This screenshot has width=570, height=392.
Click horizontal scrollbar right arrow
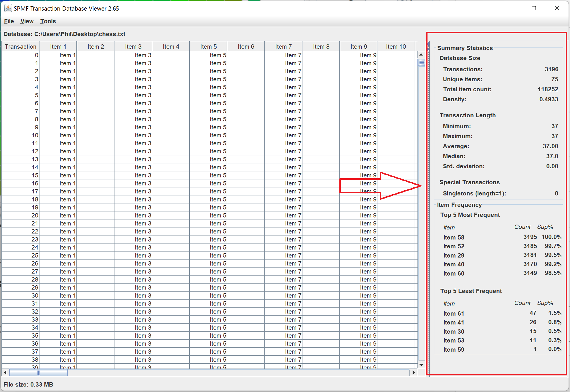(413, 372)
